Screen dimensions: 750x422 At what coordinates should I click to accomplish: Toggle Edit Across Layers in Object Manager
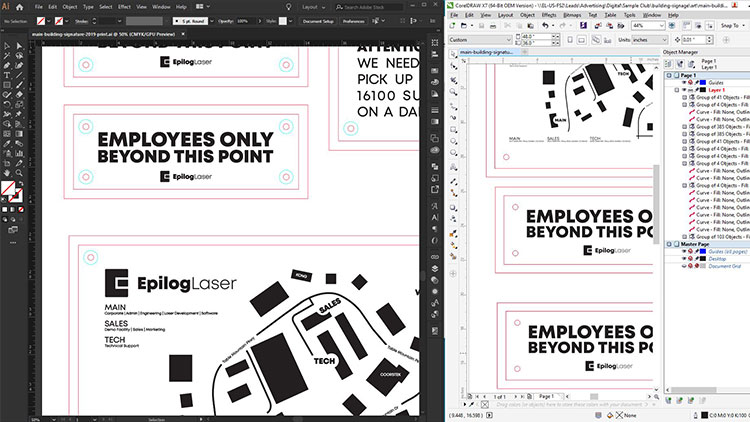pyautogui.click(x=680, y=64)
